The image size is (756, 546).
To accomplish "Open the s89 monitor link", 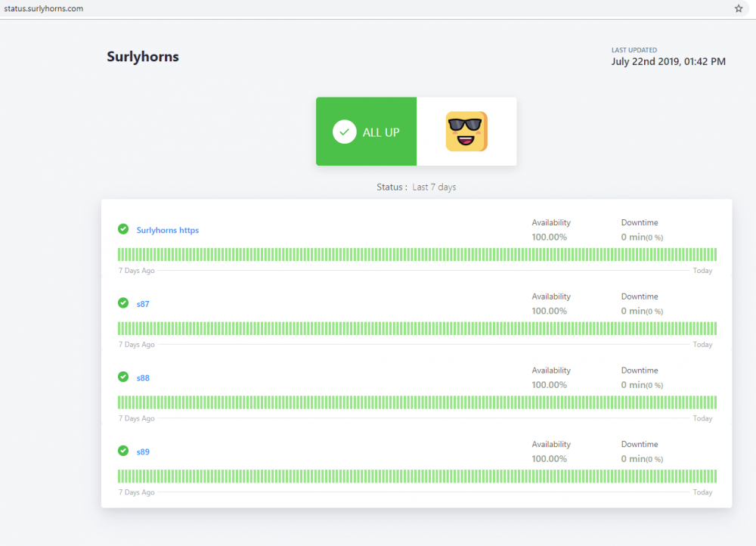I will [x=143, y=452].
